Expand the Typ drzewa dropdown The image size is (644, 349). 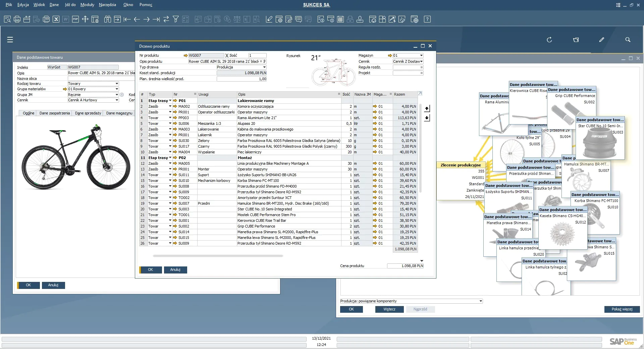coord(264,67)
